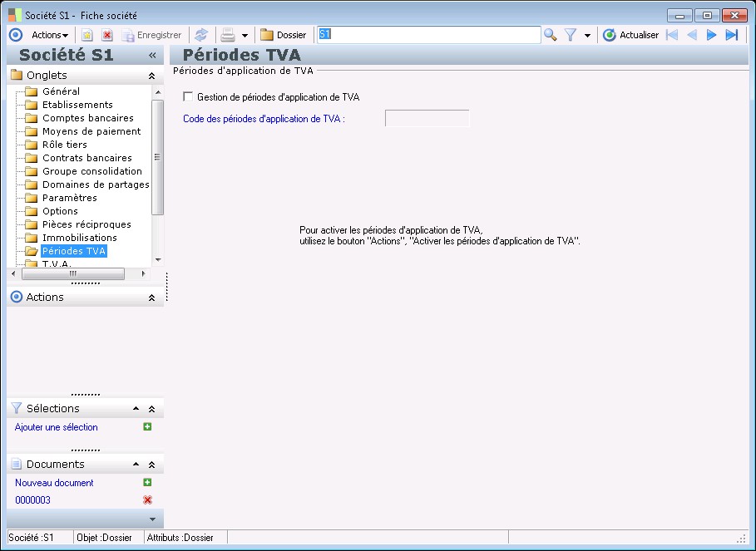Remove document 0000003 with red X

click(147, 500)
